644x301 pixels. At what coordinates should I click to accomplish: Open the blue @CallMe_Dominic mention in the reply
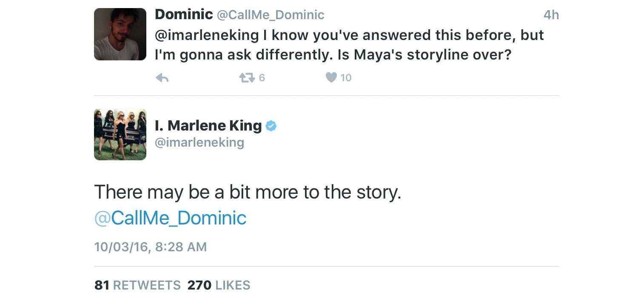tap(170, 218)
